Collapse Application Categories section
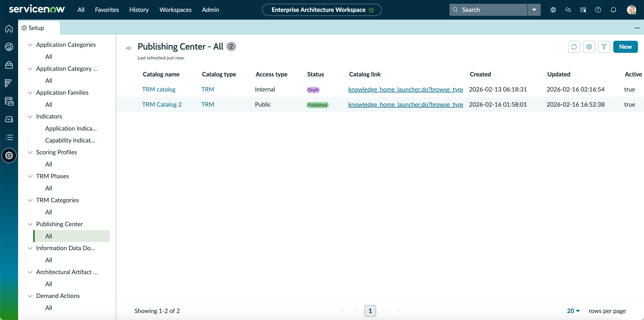 coord(30,45)
